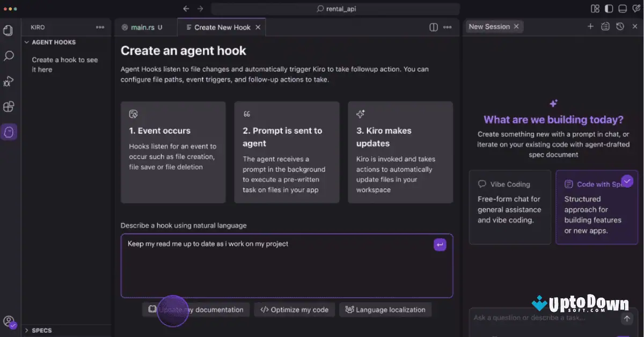
Task: Open the Kiro panel more actions menu
Action: pos(100,27)
